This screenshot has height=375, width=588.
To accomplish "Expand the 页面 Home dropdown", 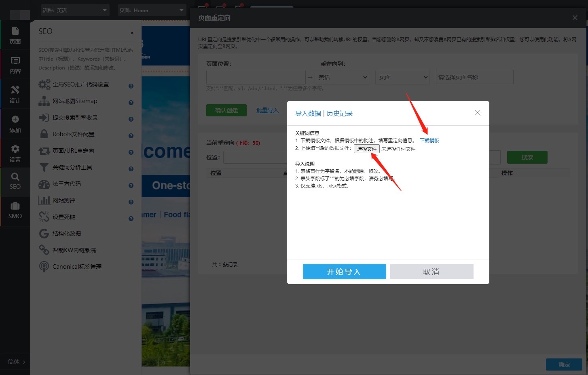I will click(152, 10).
